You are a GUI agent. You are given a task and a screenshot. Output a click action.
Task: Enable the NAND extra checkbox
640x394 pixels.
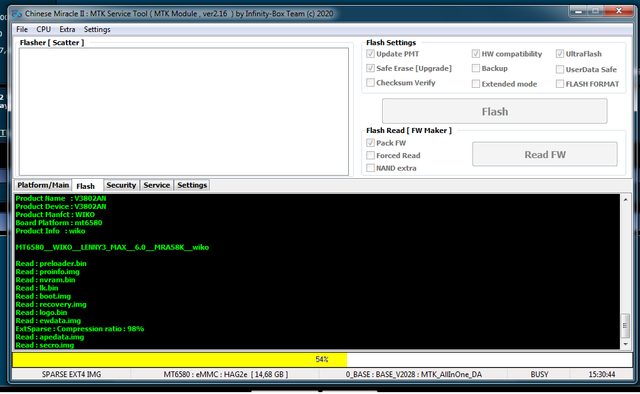pos(370,168)
